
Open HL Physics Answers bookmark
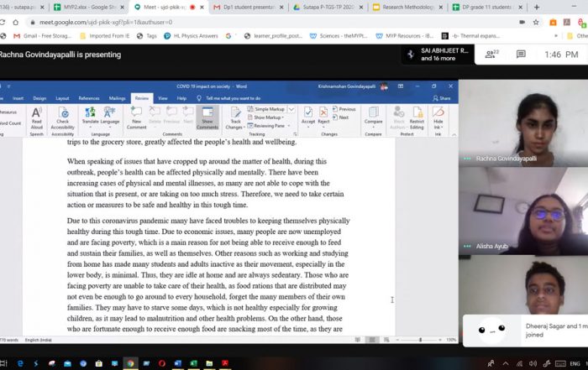tap(191, 36)
